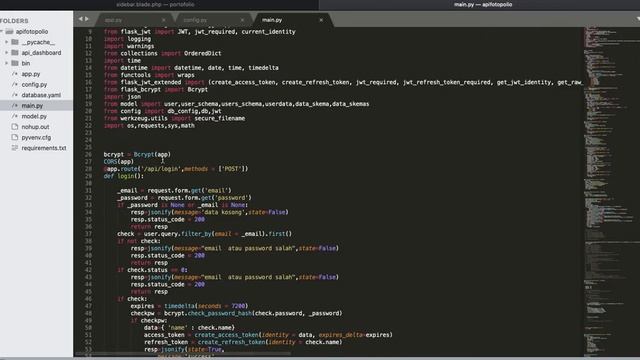The height and width of the screenshot is (360, 640).
Task: Click the _pycache_ folder icon
Action: click(15, 42)
